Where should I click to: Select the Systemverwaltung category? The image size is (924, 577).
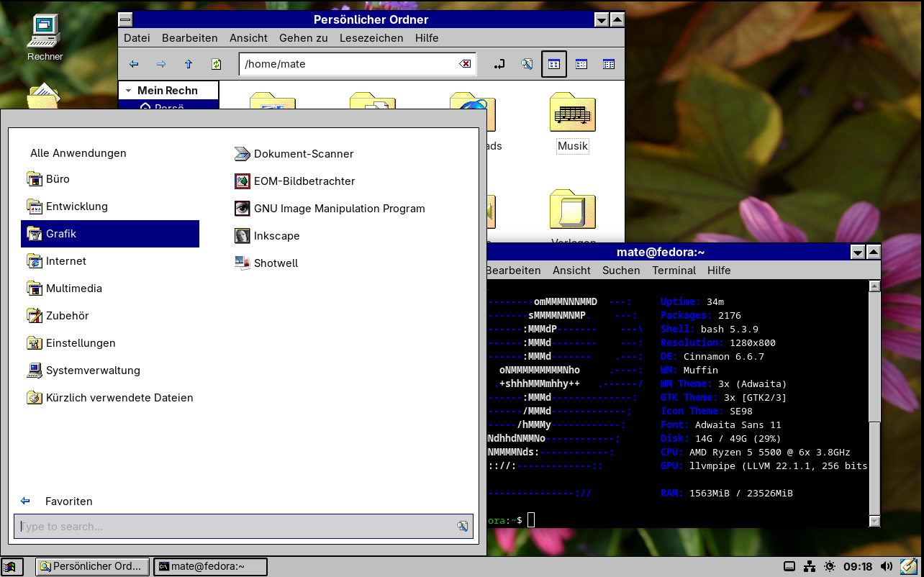pyautogui.click(x=110, y=371)
